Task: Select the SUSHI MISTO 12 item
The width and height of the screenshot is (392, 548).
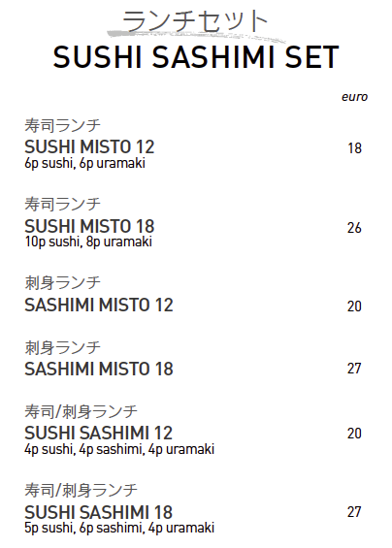Action: click(x=89, y=146)
